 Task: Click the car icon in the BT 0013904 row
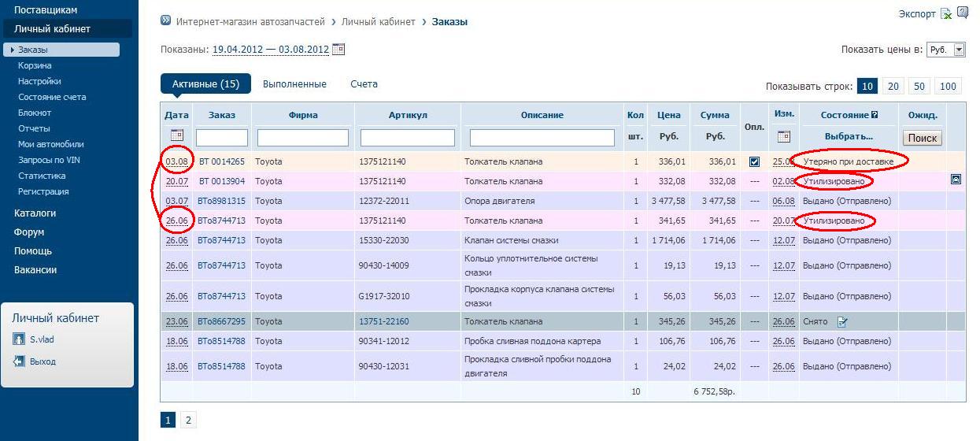coord(956,180)
